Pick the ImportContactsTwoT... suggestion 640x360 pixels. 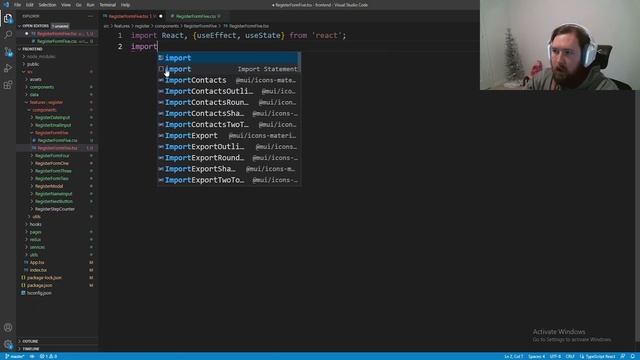(x=229, y=124)
